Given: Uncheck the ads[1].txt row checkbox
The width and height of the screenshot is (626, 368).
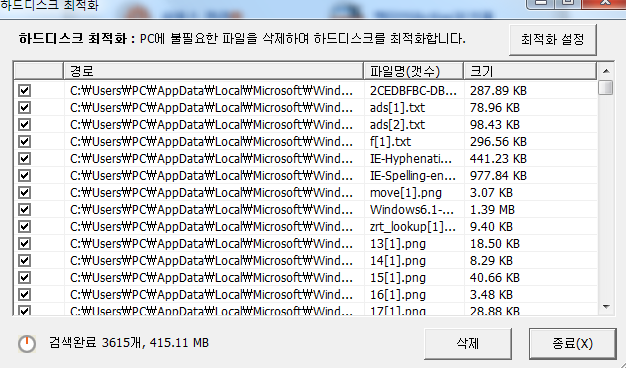Looking at the screenshot, I should click(x=24, y=108).
